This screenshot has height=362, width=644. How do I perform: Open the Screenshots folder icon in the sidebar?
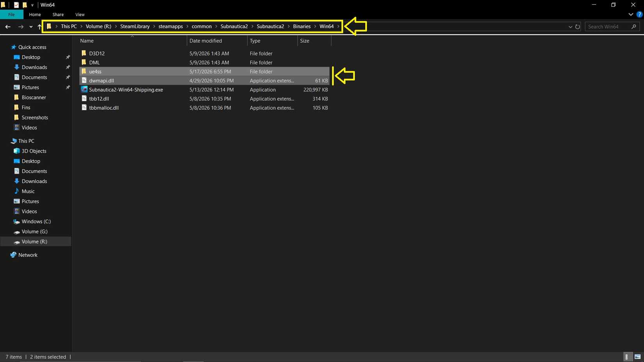tap(16, 117)
